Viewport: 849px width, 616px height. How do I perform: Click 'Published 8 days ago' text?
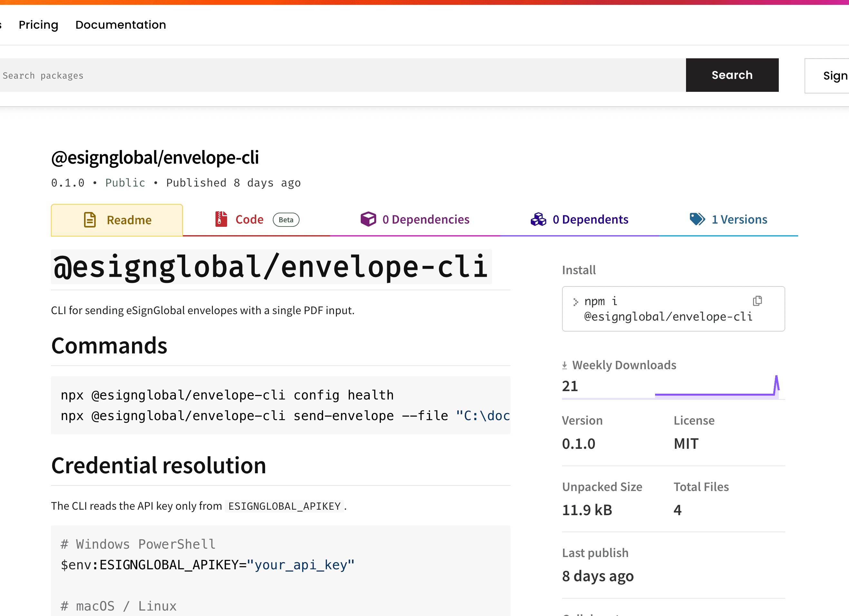(x=233, y=183)
